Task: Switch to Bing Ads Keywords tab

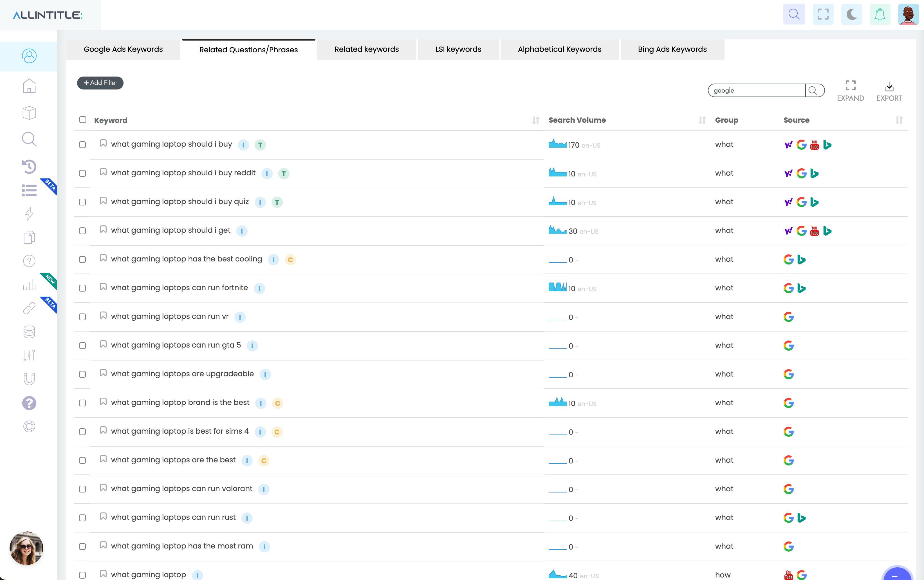Action: click(672, 50)
